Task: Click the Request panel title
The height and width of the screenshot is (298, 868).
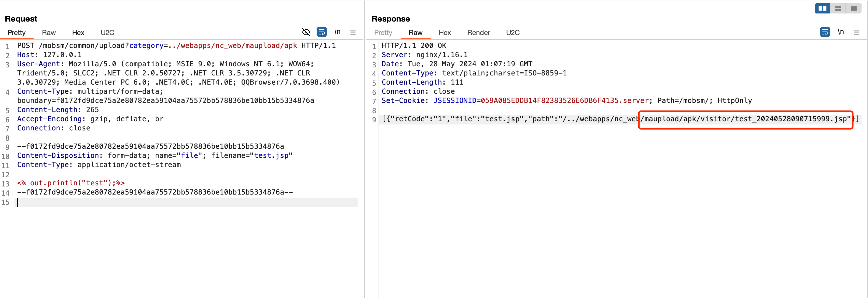Action: [21, 19]
